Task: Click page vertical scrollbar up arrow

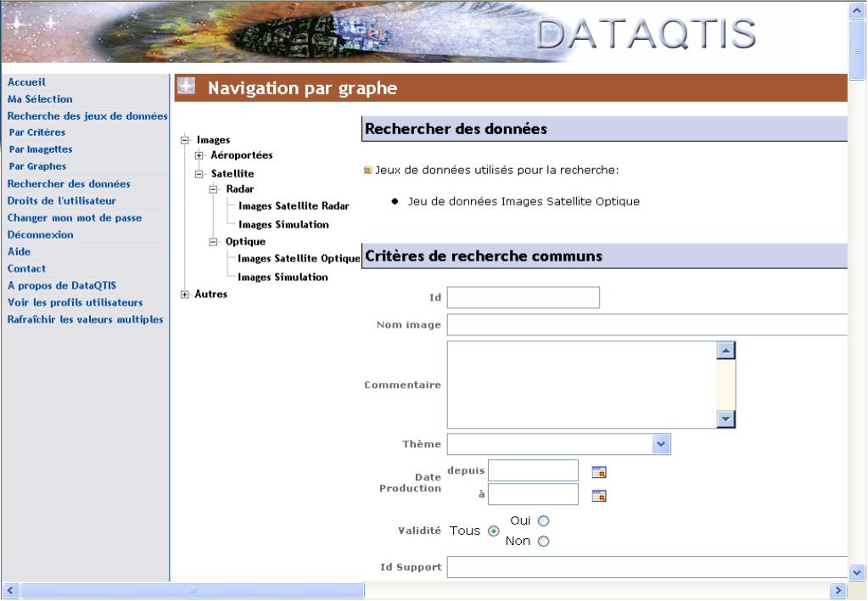Action: pyautogui.click(x=857, y=11)
